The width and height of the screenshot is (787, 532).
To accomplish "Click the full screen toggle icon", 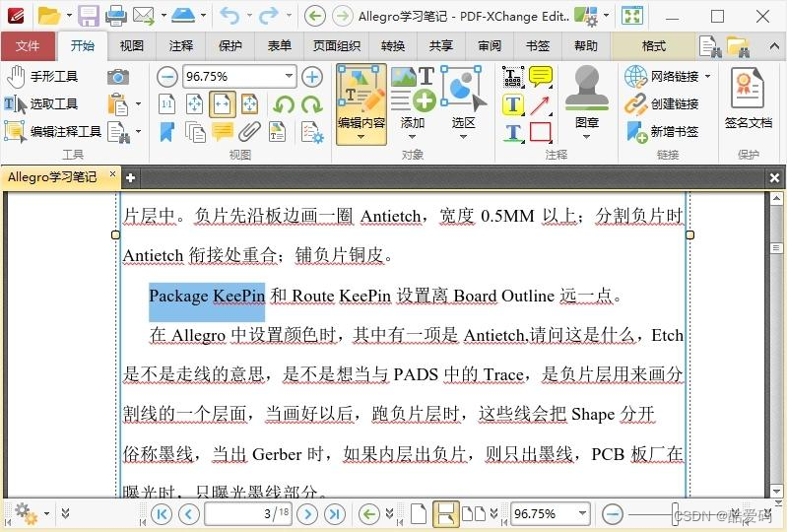I will click(631, 16).
